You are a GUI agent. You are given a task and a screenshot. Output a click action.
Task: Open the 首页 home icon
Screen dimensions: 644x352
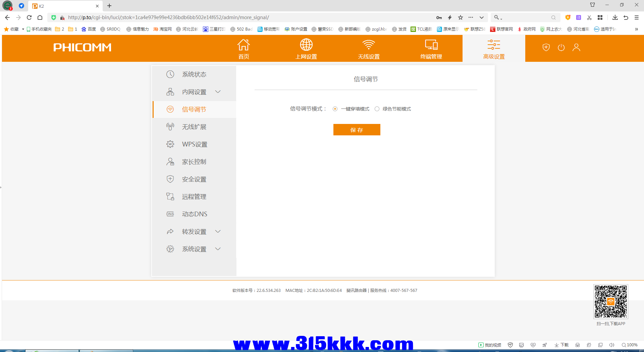(x=244, y=45)
